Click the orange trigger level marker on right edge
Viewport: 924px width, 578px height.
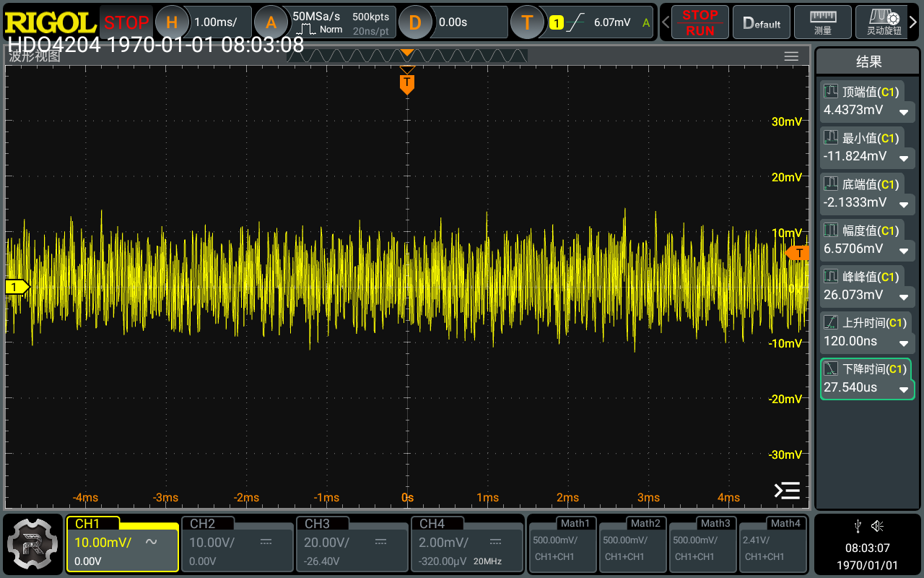tap(798, 253)
